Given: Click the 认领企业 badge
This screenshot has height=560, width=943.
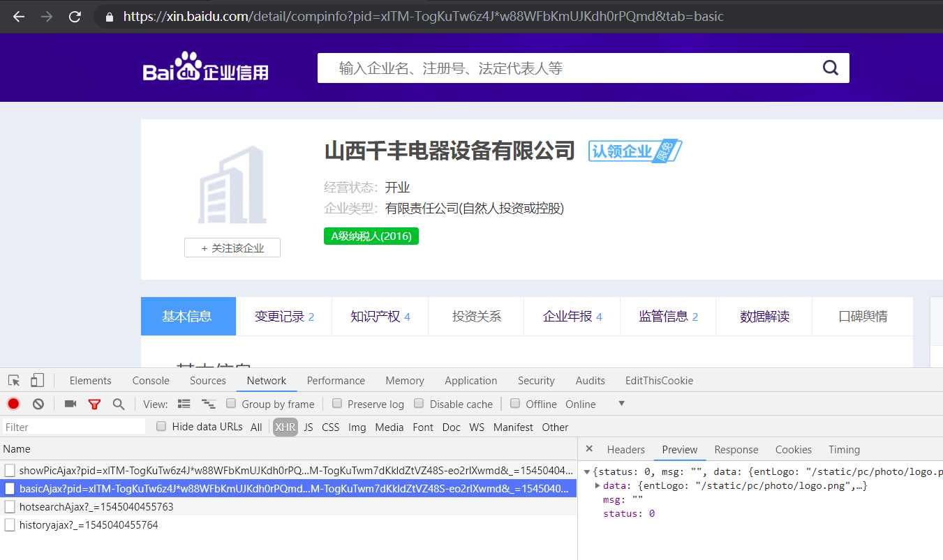Looking at the screenshot, I should point(634,151).
